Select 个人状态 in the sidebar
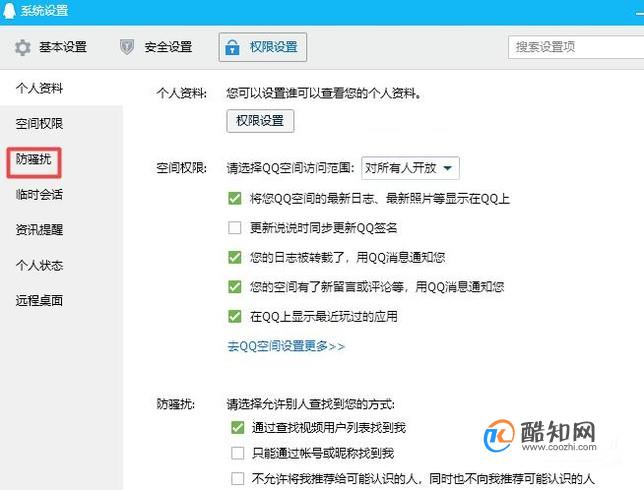 tap(39, 265)
